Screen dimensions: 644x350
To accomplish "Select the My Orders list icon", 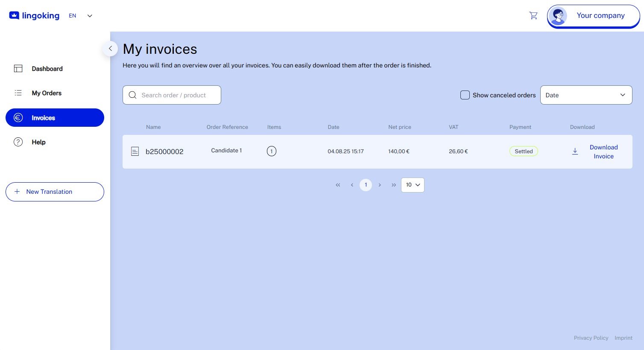I will click(x=18, y=93).
